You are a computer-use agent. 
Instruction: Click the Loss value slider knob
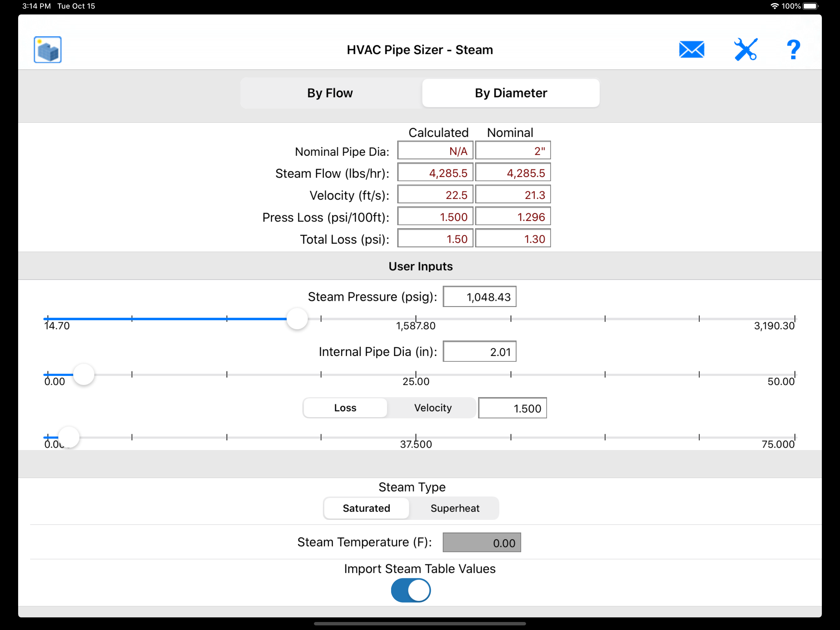pyautogui.click(x=69, y=437)
